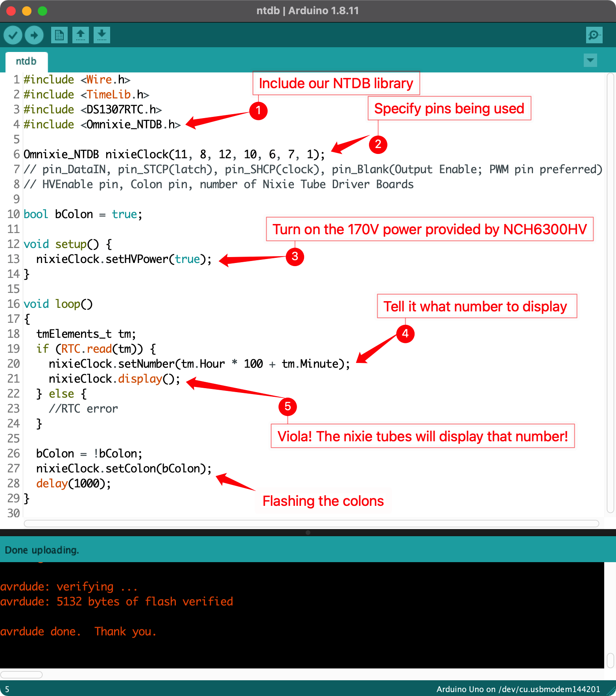
Task: Click the editor vertical scrollbar
Action: 610,293
